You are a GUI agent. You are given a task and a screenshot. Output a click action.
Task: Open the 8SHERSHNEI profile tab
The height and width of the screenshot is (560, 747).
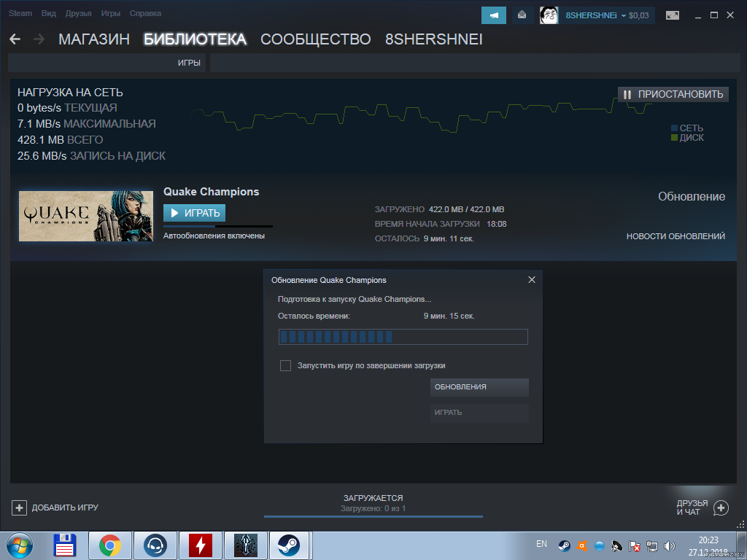point(434,39)
